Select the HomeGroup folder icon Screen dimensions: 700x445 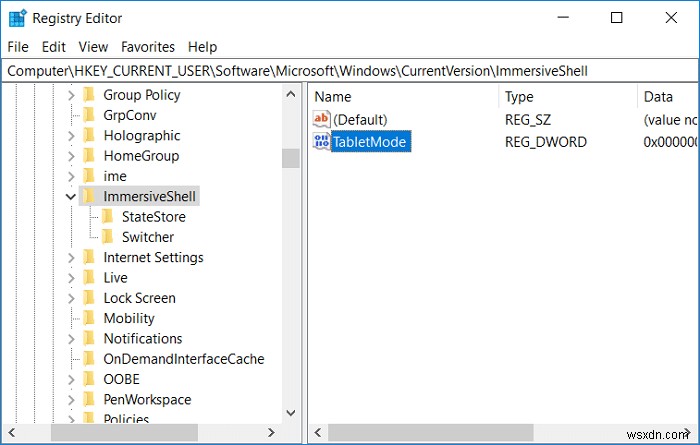pyautogui.click(x=89, y=156)
